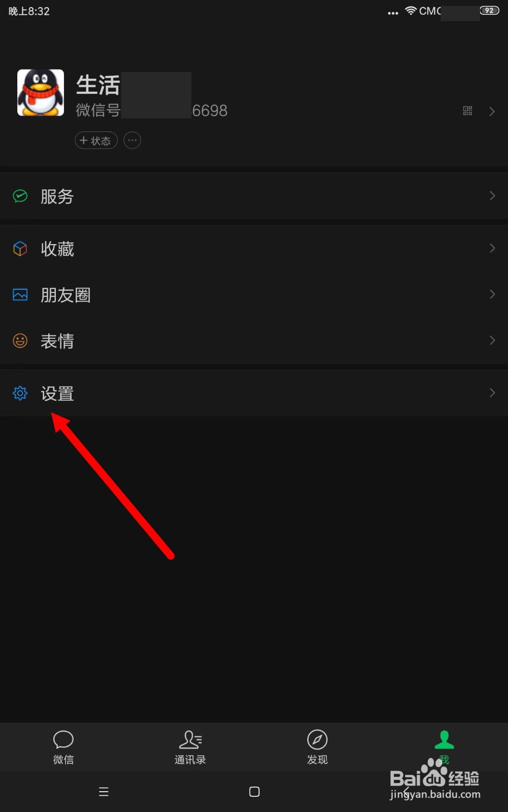
Task: Tap the more options ellipsis circle
Action: pyautogui.click(x=132, y=141)
